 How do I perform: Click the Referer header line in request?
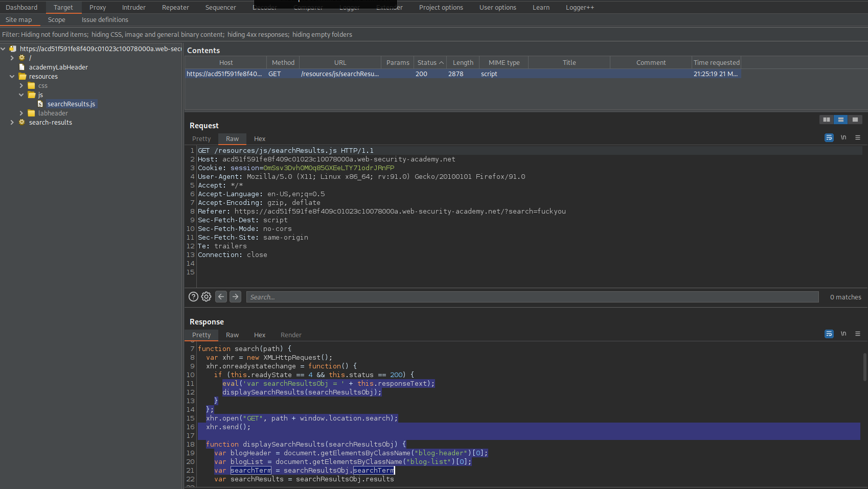pyautogui.click(x=382, y=212)
